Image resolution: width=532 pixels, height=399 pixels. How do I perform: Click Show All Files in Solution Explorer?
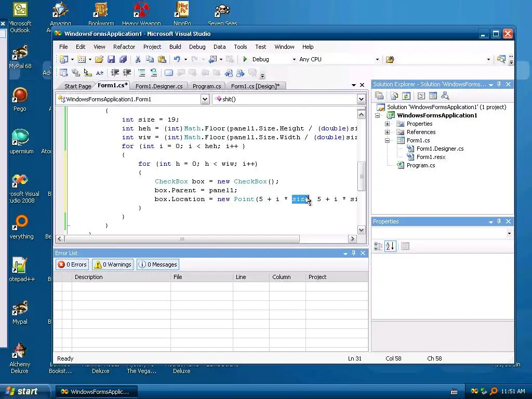tap(394, 96)
